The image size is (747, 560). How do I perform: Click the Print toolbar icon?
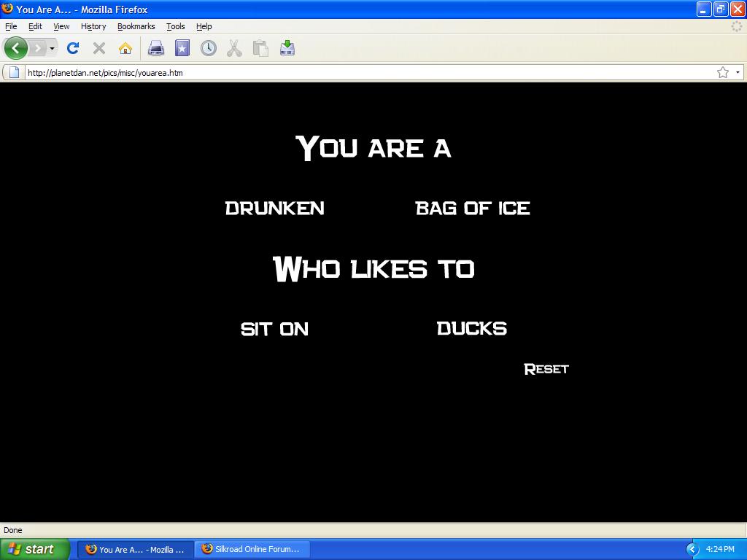tap(156, 49)
